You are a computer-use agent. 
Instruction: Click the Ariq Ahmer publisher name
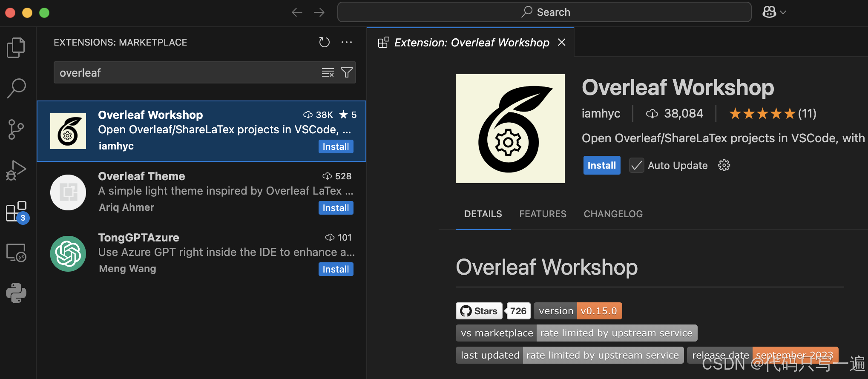126,207
